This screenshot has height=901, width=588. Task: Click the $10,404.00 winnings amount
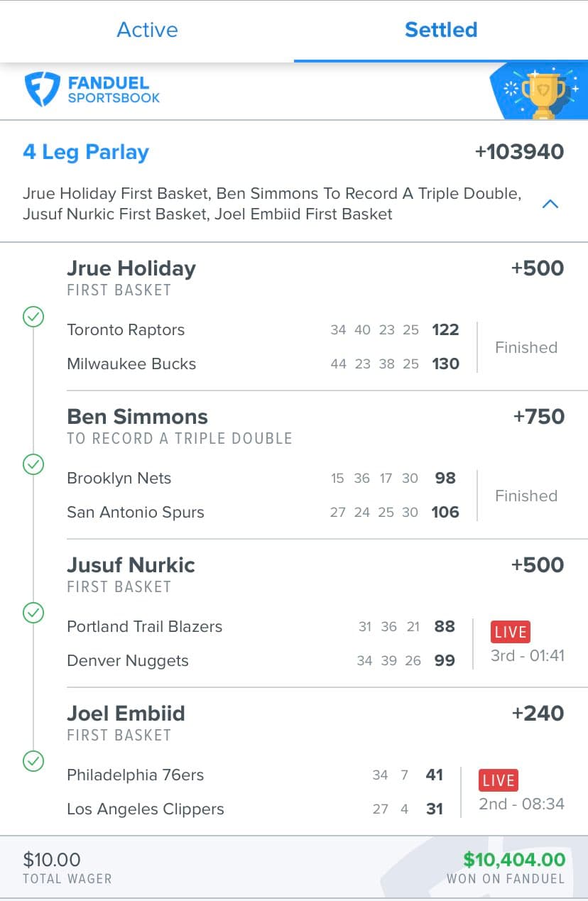click(x=514, y=860)
